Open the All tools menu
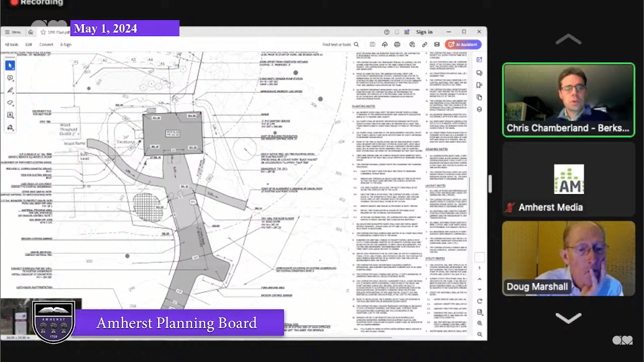The height and width of the screenshot is (362, 644). [11, 45]
